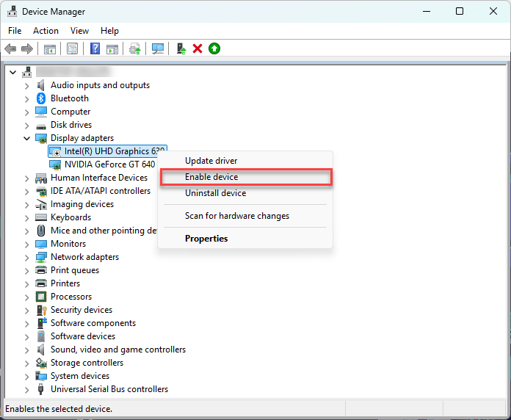Collapse the Display adapters category
This screenshot has width=511, height=420.
[26, 139]
